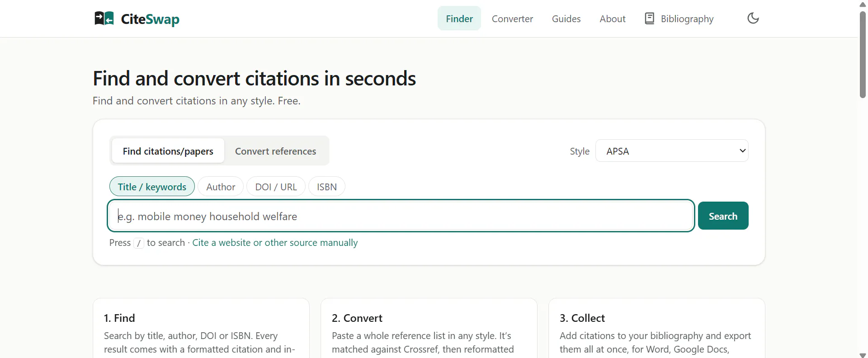
Task: Click the CiteSwap brand name
Action: pyautogui.click(x=150, y=19)
